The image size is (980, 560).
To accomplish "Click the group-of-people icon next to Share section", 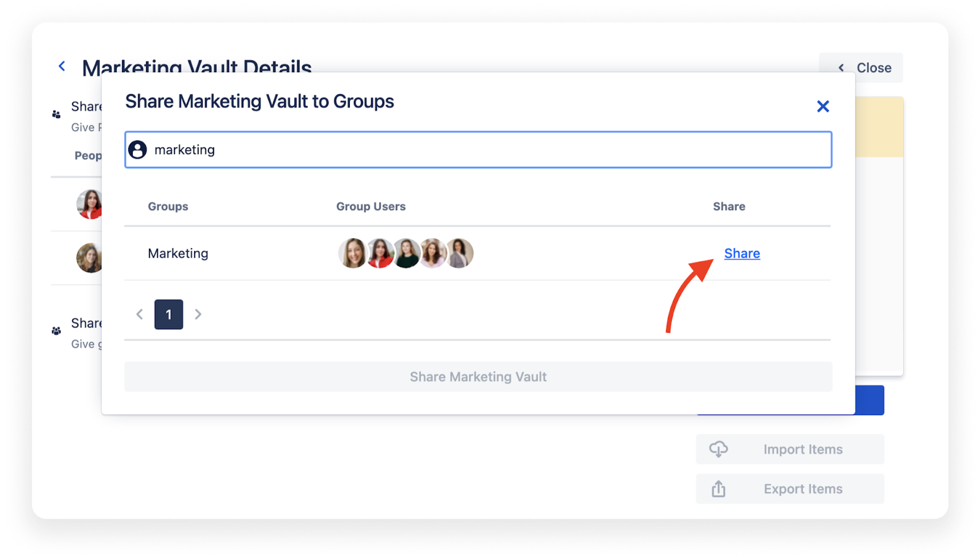I will (56, 113).
